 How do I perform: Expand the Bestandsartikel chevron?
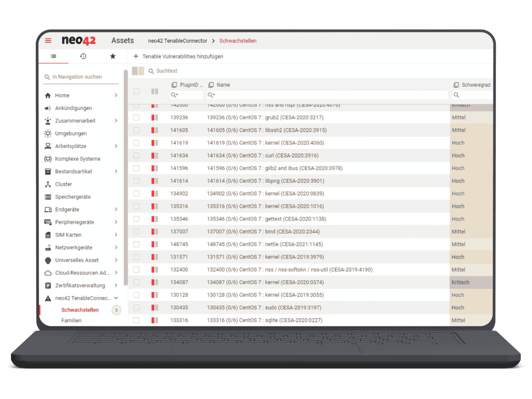[116, 172]
